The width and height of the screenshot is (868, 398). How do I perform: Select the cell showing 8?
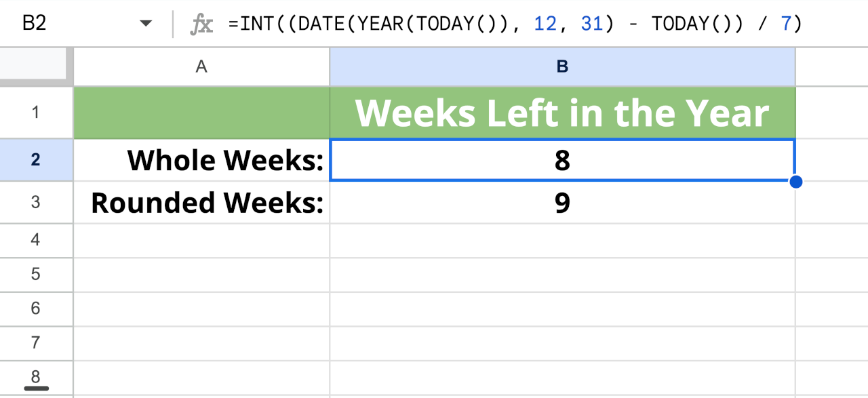click(x=561, y=160)
